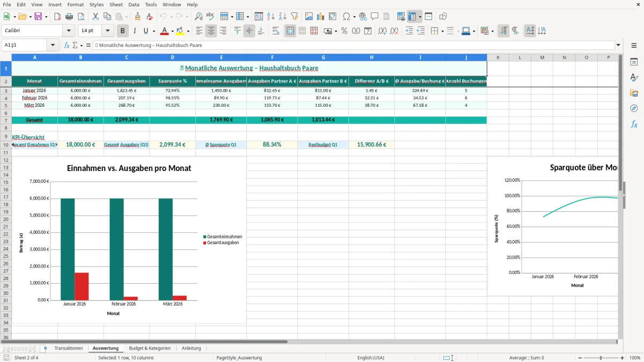Click the zoom slider handle
Image resolution: width=644 pixels, height=362 pixels.
(601, 358)
